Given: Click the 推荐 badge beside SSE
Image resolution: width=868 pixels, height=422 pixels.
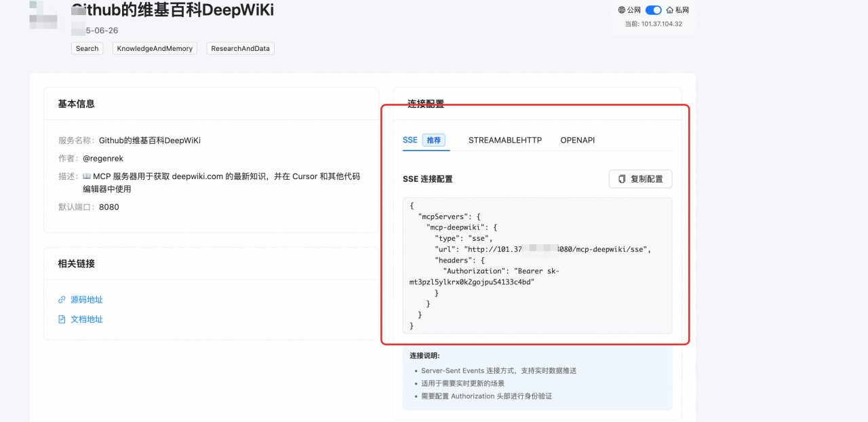Looking at the screenshot, I should 433,140.
